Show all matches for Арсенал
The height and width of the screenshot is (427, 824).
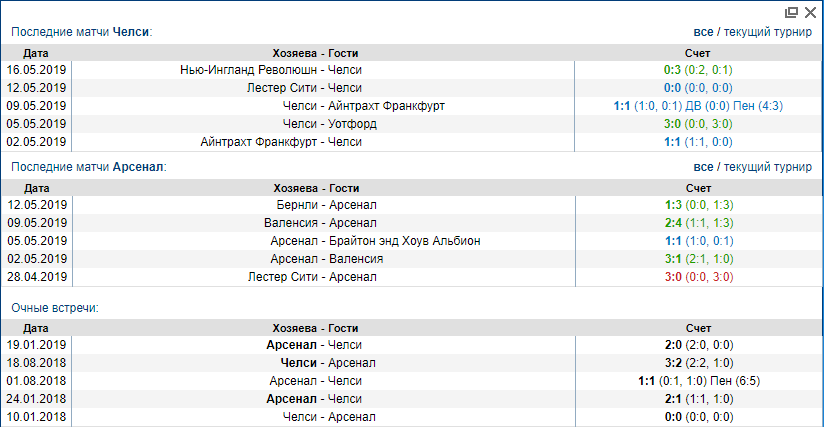(704, 167)
